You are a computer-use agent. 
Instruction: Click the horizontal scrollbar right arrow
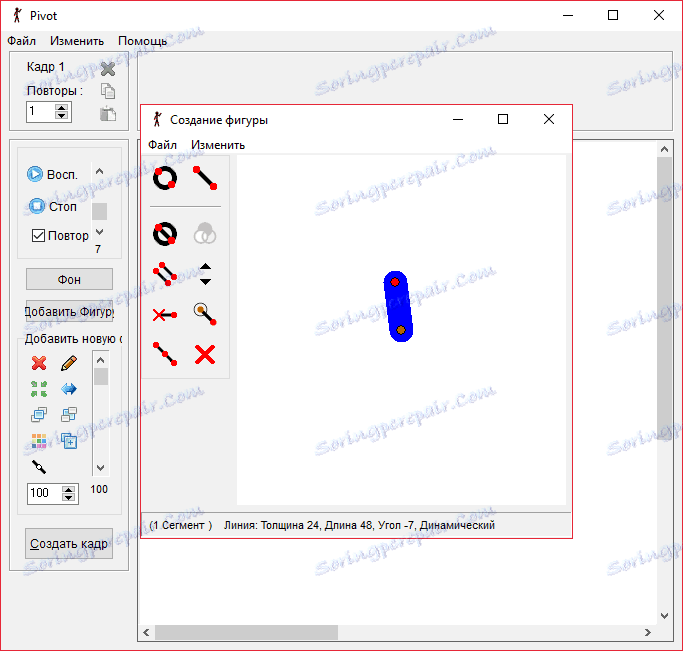[x=648, y=632]
